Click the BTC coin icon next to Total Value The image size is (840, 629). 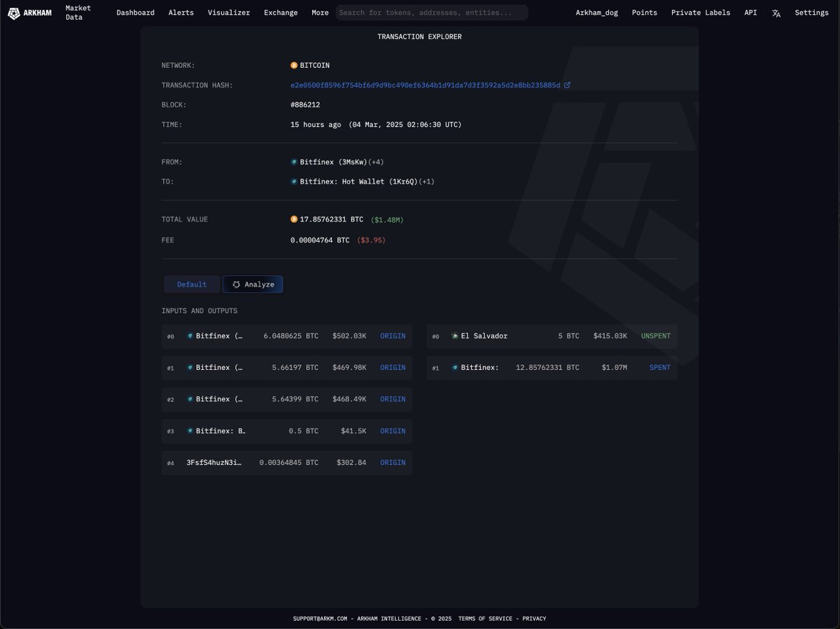click(x=294, y=219)
